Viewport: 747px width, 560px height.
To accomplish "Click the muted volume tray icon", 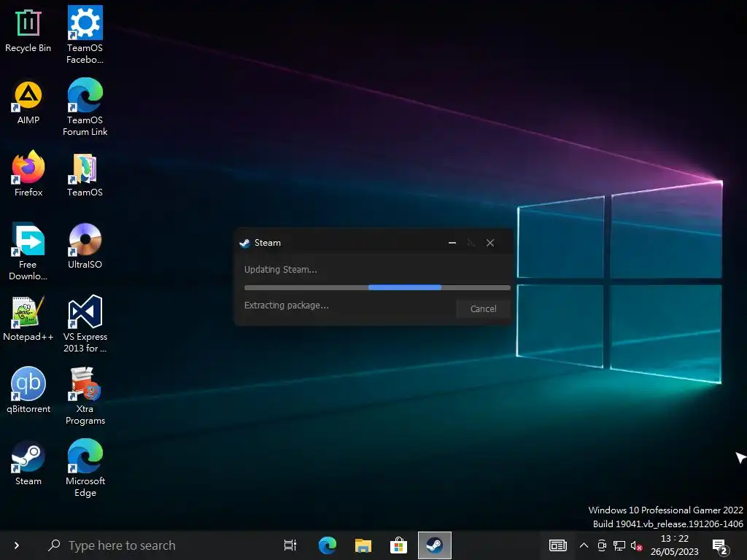I will tap(637, 545).
